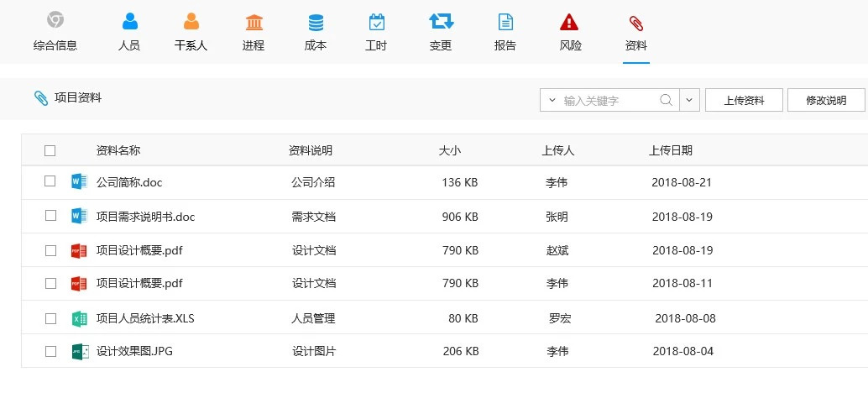Check the box for 设计效果图.JPG
868x393 pixels.
click(x=50, y=351)
